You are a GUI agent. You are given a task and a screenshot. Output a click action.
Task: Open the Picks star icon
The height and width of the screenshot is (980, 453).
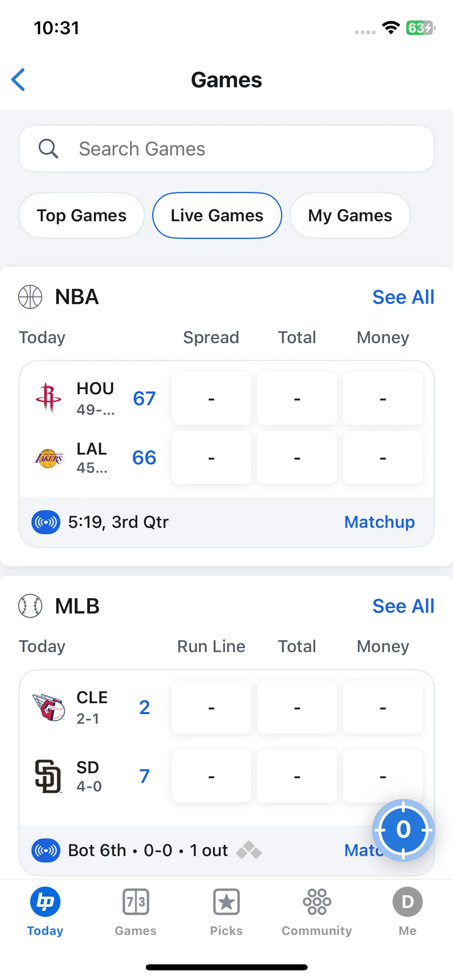click(x=226, y=902)
